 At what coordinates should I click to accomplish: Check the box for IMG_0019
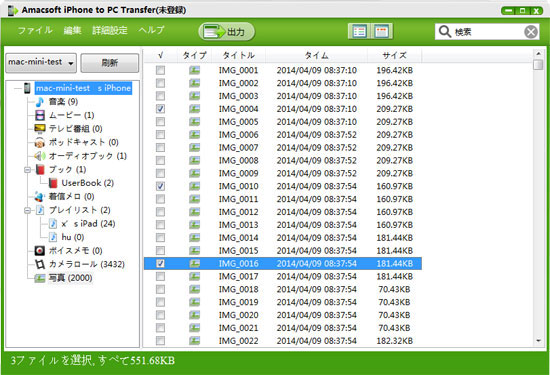(160, 302)
